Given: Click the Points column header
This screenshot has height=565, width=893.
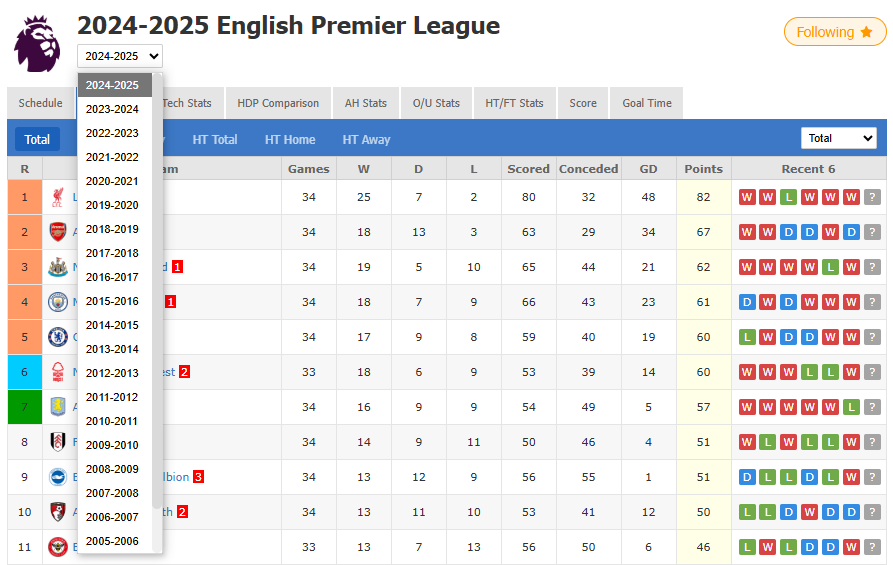Looking at the screenshot, I should 703,169.
